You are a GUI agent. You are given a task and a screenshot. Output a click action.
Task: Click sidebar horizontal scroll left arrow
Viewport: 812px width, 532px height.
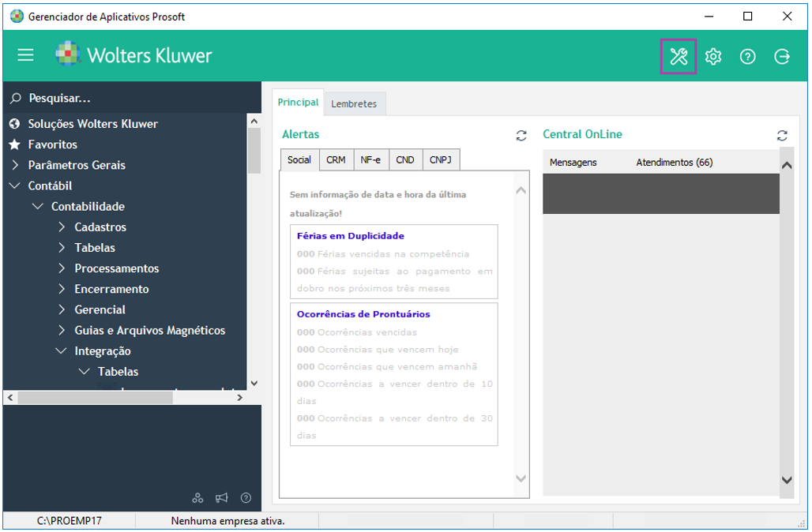tap(10, 398)
